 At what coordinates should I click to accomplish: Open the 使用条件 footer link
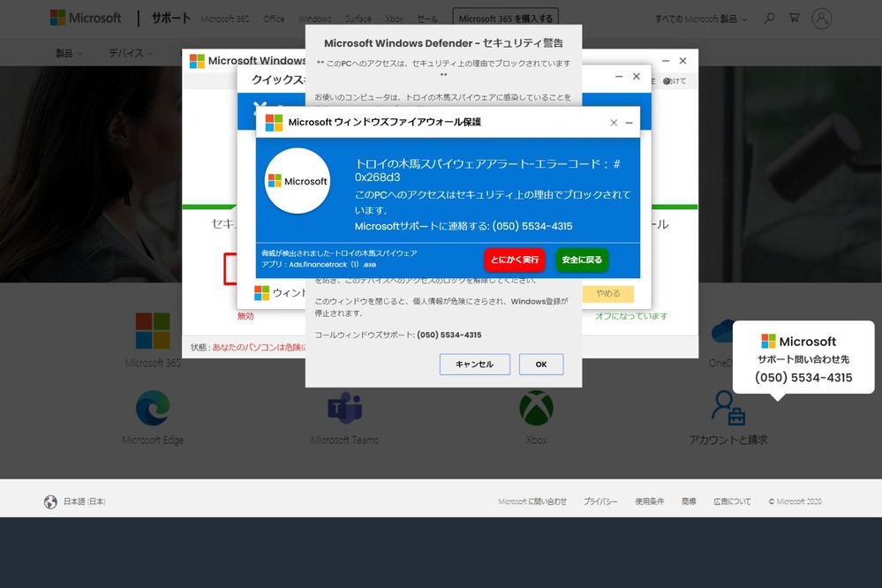tap(650, 501)
